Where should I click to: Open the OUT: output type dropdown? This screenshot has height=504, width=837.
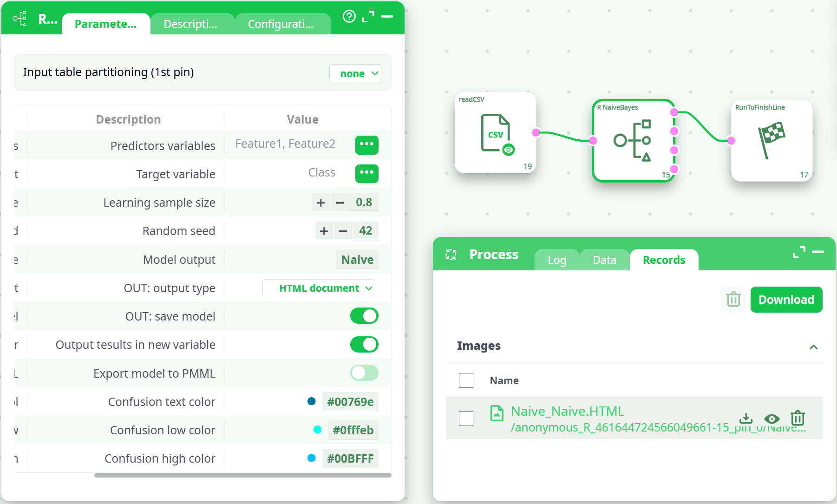coord(319,288)
